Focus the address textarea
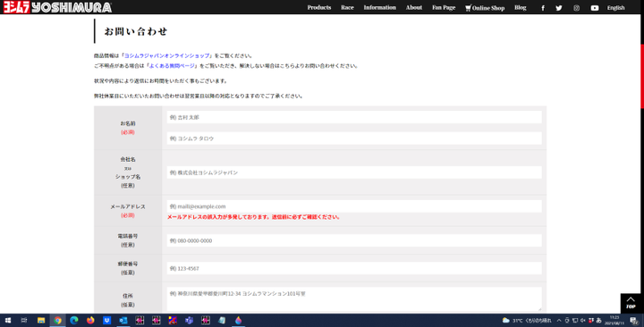 tap(354, 299)
